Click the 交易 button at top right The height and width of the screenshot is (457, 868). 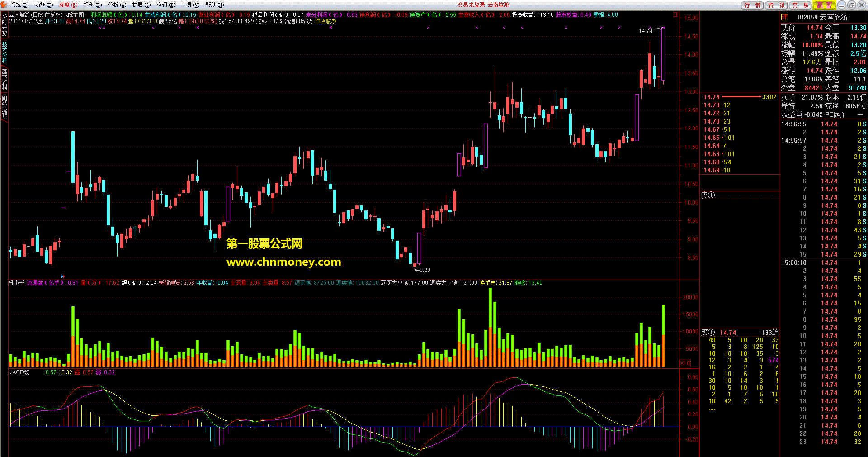(x=800, y=5)
